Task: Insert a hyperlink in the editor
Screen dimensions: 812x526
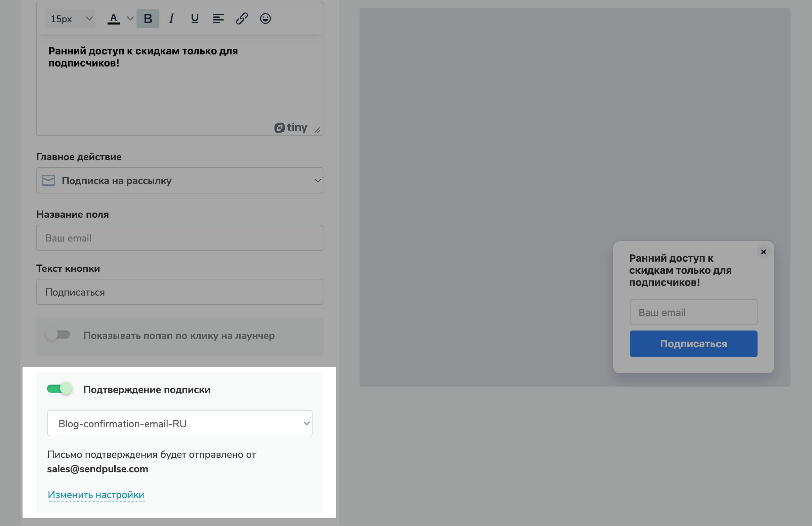Action: point(242,19)
